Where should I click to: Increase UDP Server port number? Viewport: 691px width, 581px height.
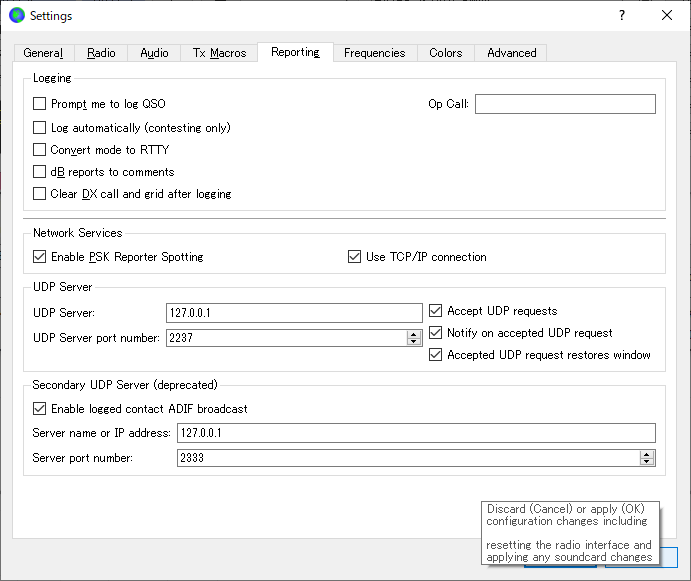[413, 334]
